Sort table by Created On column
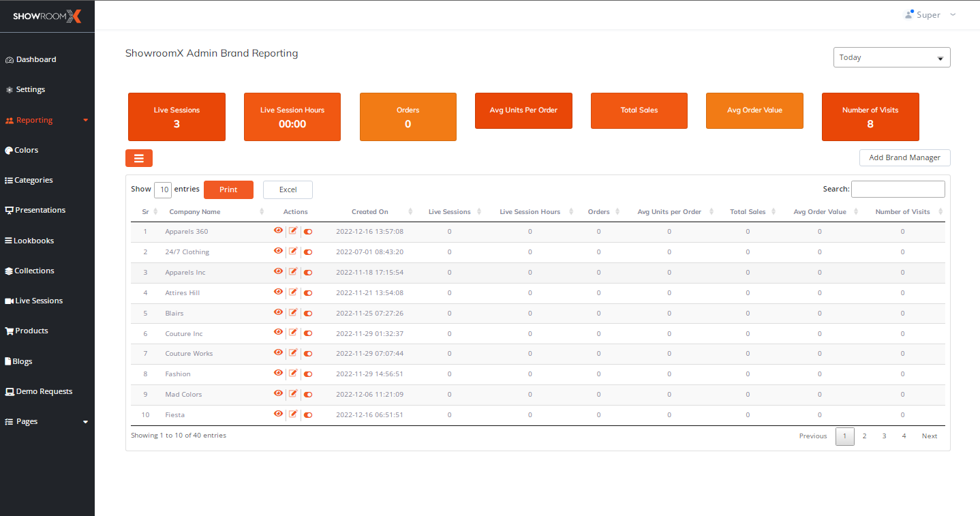This screenshot has width=980, height=516. point(370,212)
